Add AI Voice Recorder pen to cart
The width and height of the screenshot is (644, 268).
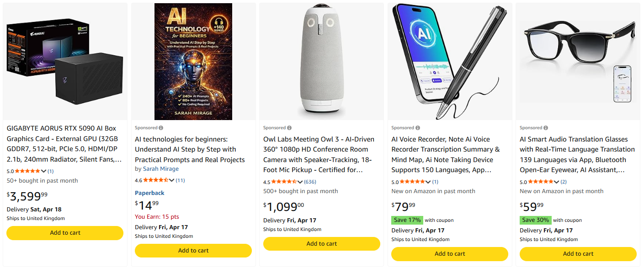tap(450, 254)
